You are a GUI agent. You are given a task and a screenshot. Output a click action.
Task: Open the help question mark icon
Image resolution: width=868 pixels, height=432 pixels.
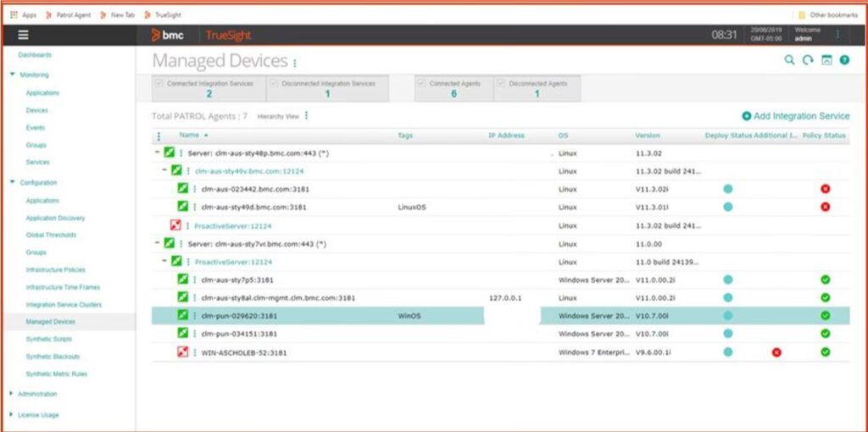844,60
